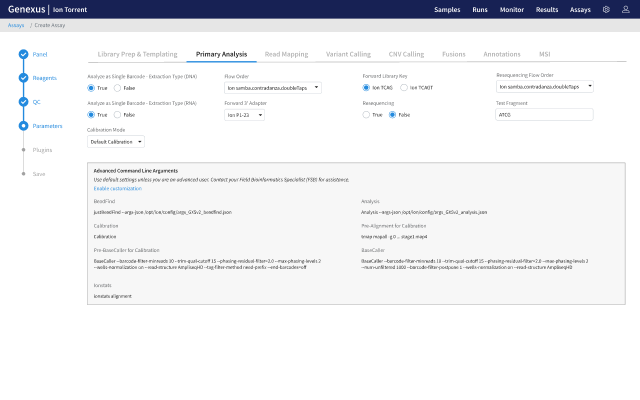Click the QC step checkmark icon
This screenshot has width=640, height=400.
point(23,102)
